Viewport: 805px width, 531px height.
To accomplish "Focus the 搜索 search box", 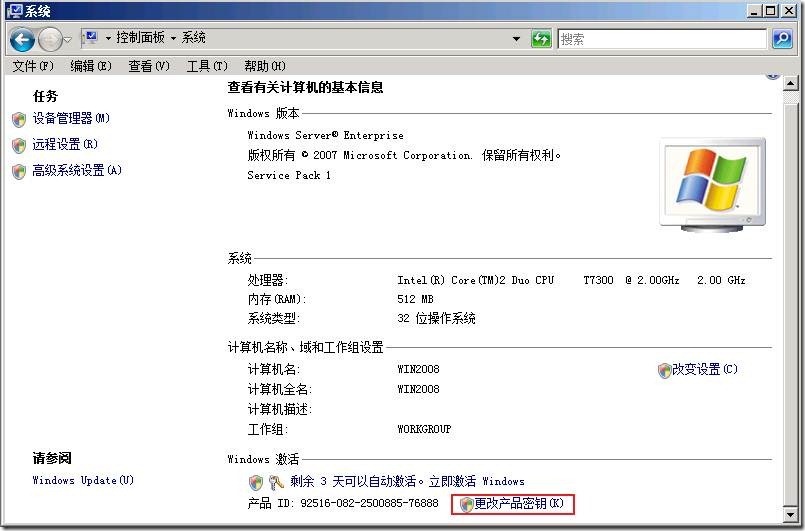I will pos(662,39).
